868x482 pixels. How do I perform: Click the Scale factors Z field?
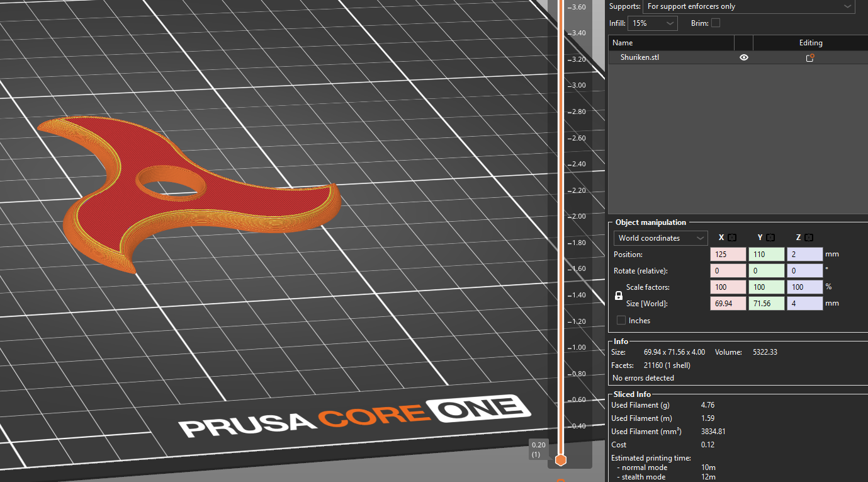[x=804, y=287]
